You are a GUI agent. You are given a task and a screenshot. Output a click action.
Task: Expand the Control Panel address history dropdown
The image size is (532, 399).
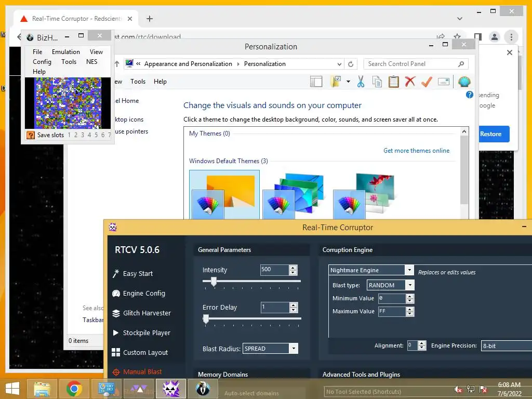click(339, 64)
